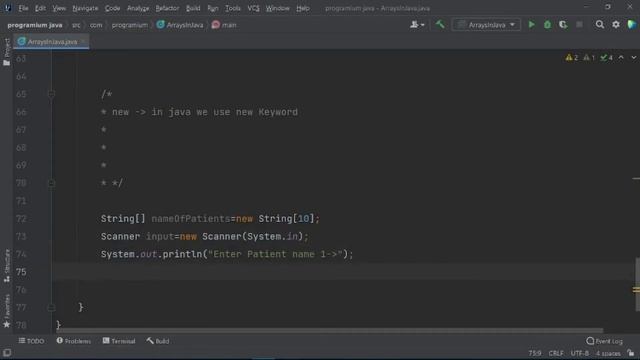Open IDE settings gear icon
Image resolution: width=640 pixels, height=360 pixels.
(616, 25)
